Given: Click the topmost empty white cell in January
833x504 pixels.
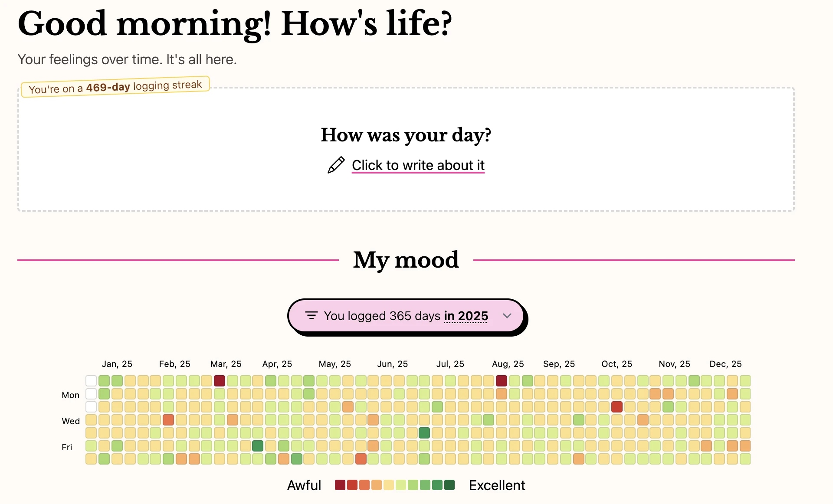Looking at the screenshot, I should [91, 381].
